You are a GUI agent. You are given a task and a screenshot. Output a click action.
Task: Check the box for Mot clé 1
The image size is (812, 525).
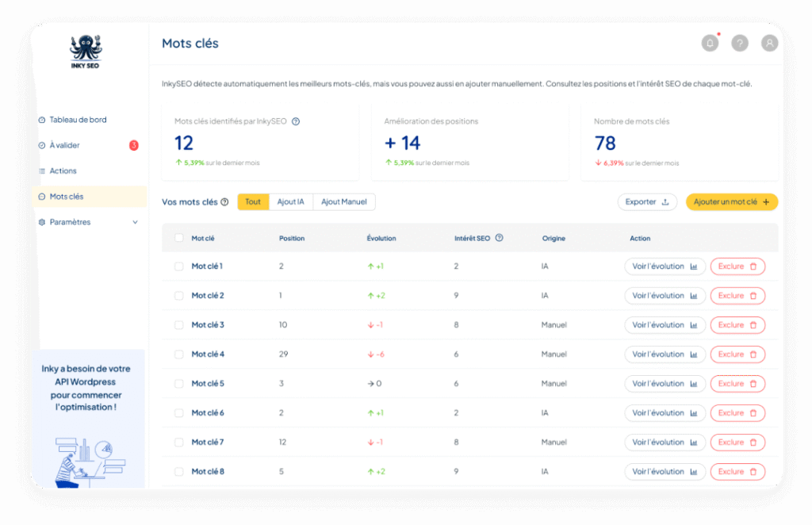coord(178,266)
